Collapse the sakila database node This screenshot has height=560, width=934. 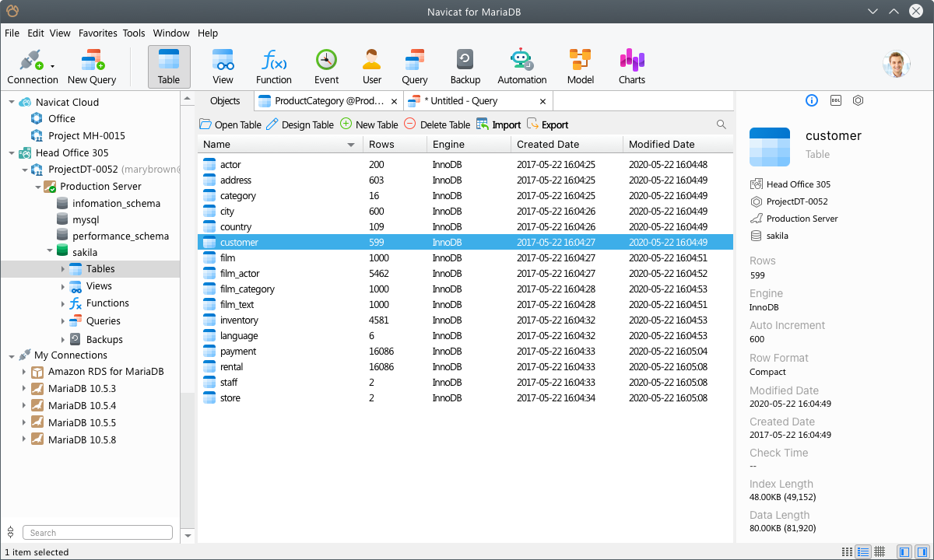[51, 252]
